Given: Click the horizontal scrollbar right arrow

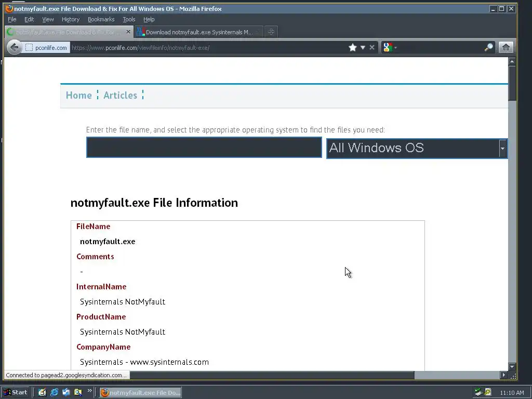Looking at the screenshot, I should pyautogui.click(x=503, y=375).
